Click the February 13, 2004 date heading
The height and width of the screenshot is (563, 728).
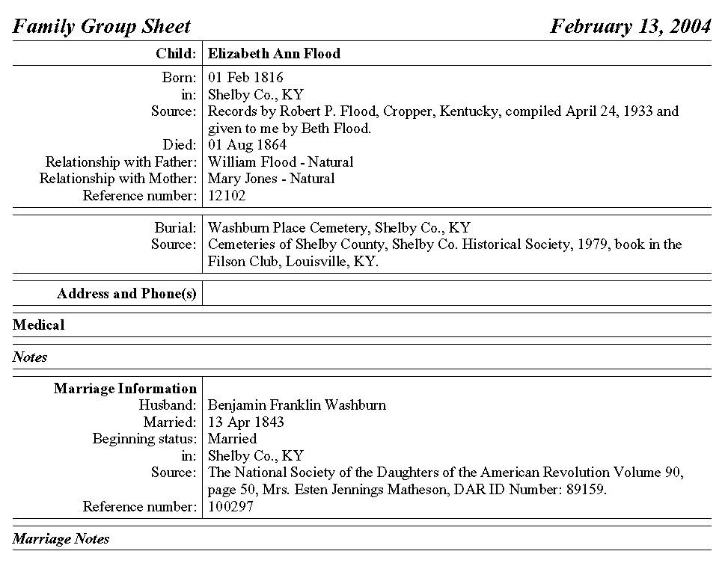pyautogui.click(x=630, y=27)
